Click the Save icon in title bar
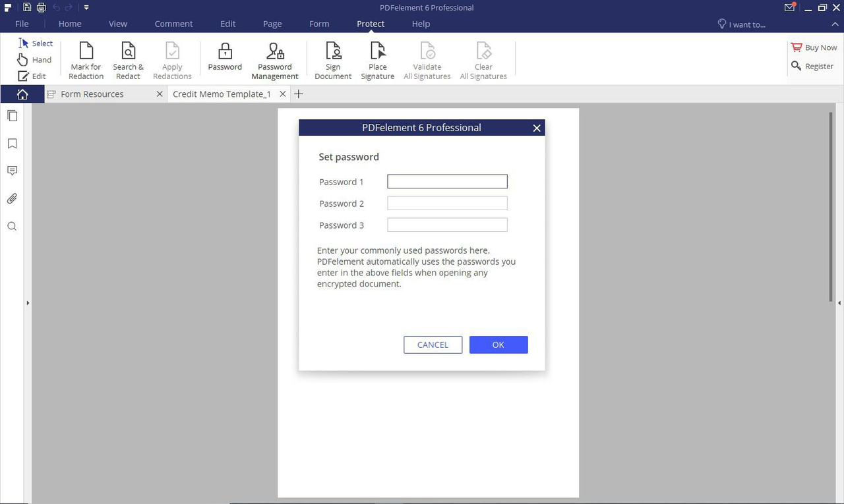 tap(27, 8)
